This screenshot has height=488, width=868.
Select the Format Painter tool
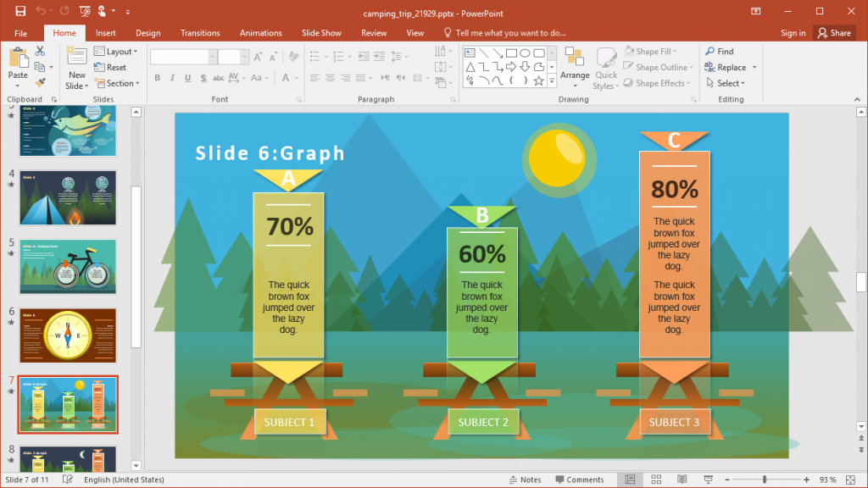[x=39, y=82]
